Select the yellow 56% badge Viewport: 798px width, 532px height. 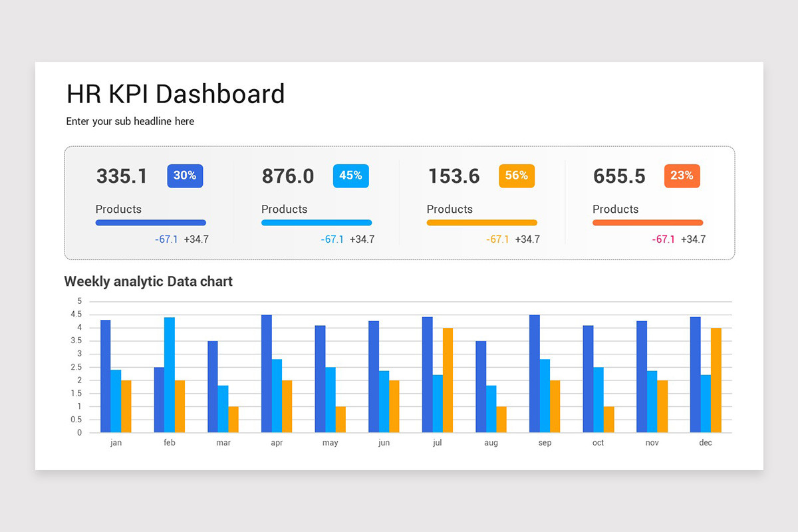517,176
